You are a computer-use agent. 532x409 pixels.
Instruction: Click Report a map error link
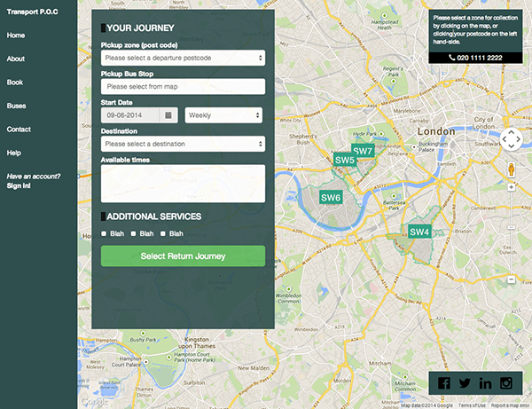click(x=510, y=405)
